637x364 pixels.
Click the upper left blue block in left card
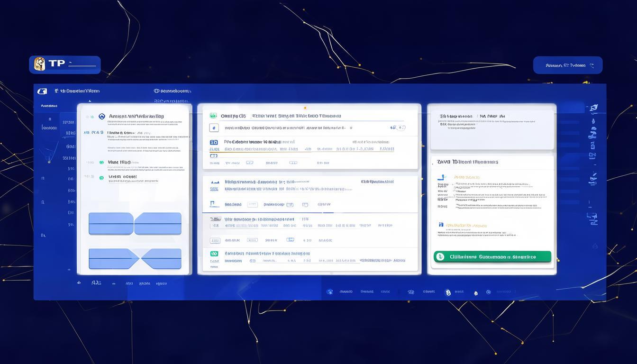point(111,223)
